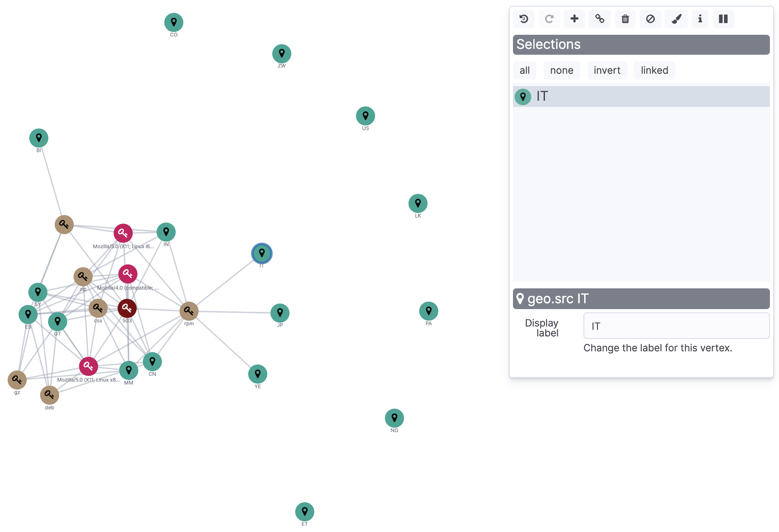Select the MM location node
779x532 pixels.
coord(129,370)
